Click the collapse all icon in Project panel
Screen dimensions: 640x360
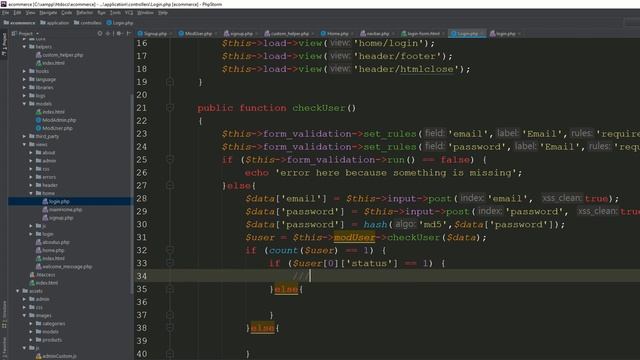coord(108,33)
